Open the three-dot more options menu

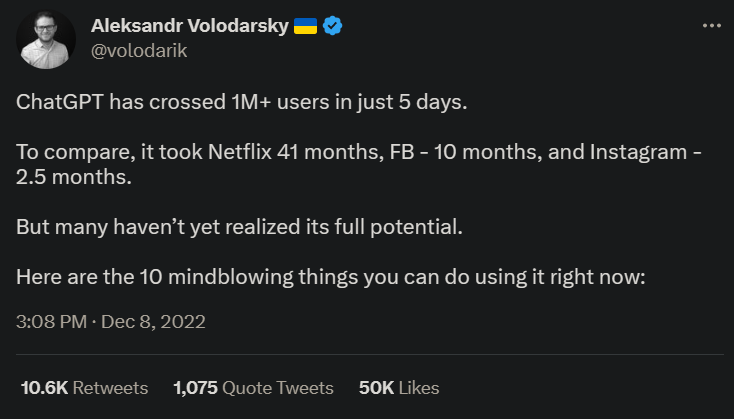[712, 26]
